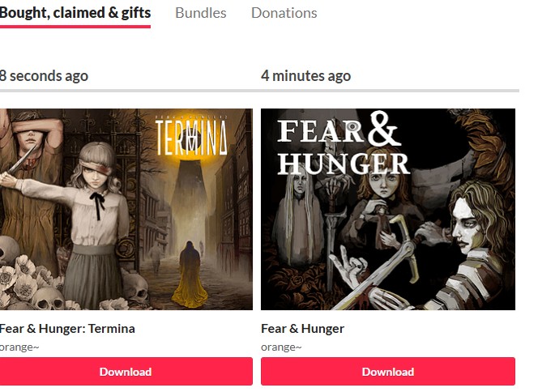Click the FEAR & HUNGER logo on cover art
The width and height of the screenshot is (538, 392).
pyautogui.click(x=343, y=144)
